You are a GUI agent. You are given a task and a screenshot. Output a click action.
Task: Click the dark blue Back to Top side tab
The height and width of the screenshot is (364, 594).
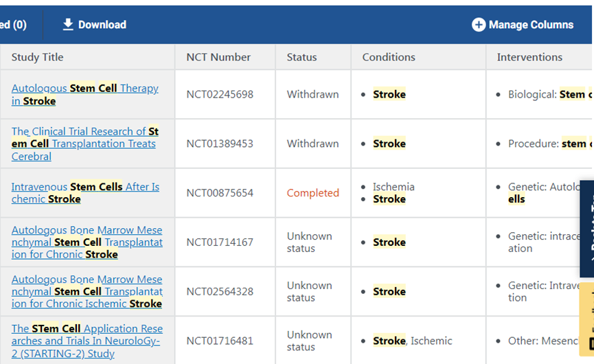point(587,228)
